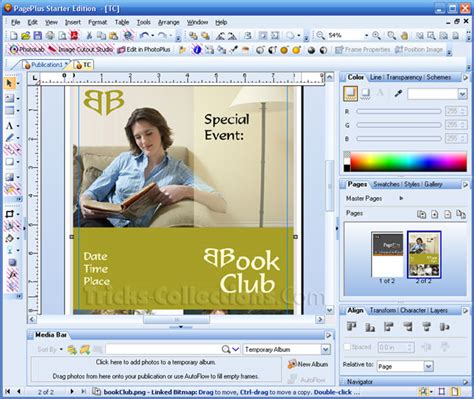Expand Master Pages section arrow

401,198
